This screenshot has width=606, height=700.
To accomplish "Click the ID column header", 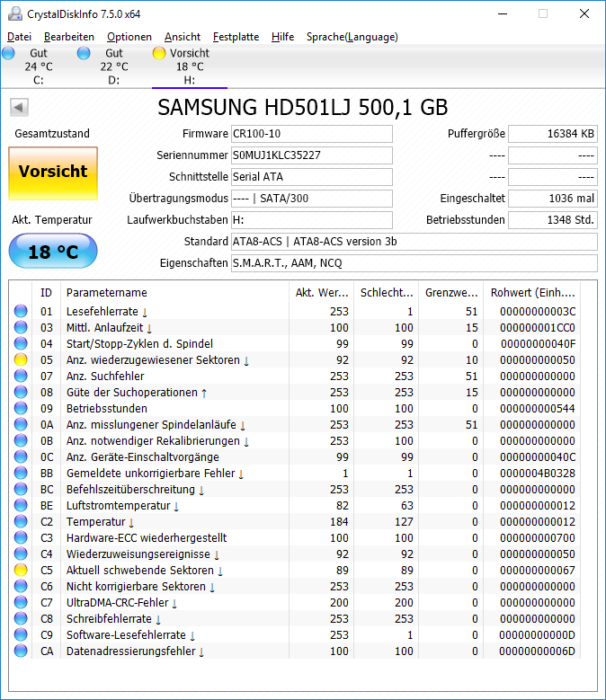I will (x=46, y=292).
